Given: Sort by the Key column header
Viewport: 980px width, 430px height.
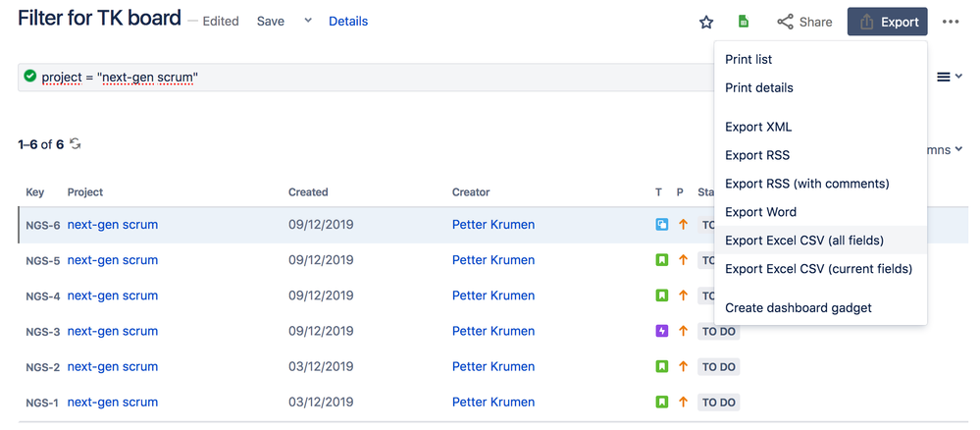Looking at the screenshot, I should (x=35, y=192).
